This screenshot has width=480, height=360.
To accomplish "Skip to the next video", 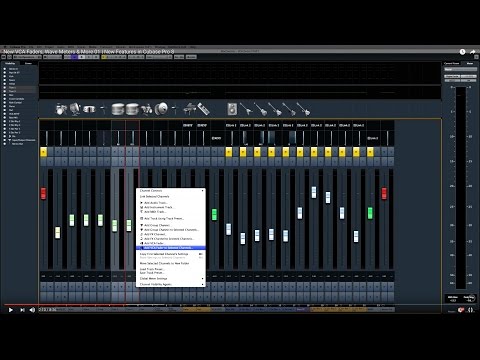I will tap(22, 310).
